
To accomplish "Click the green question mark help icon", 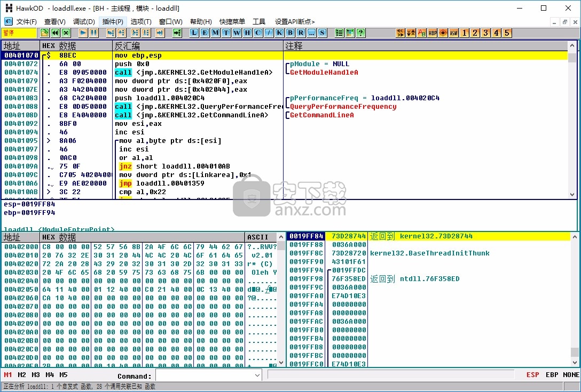I will click(360, 33).
